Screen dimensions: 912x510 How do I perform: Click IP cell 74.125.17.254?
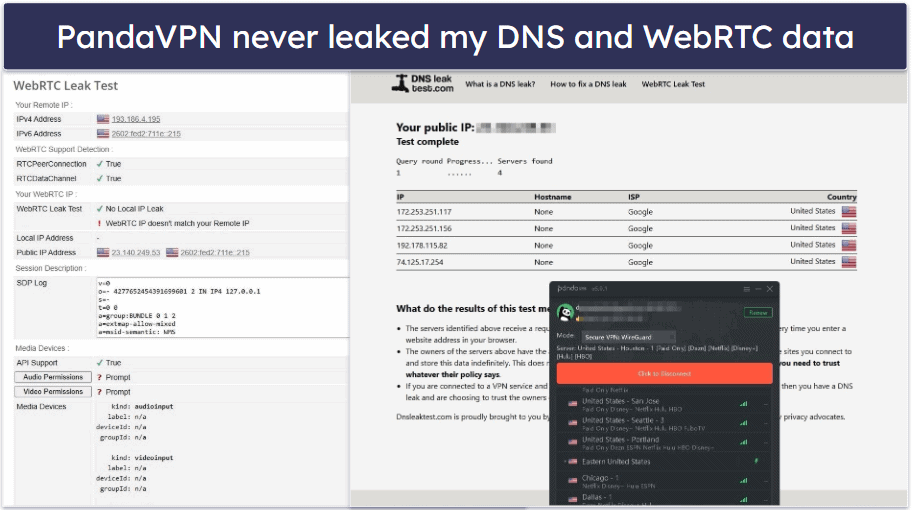tap(420, 262)
